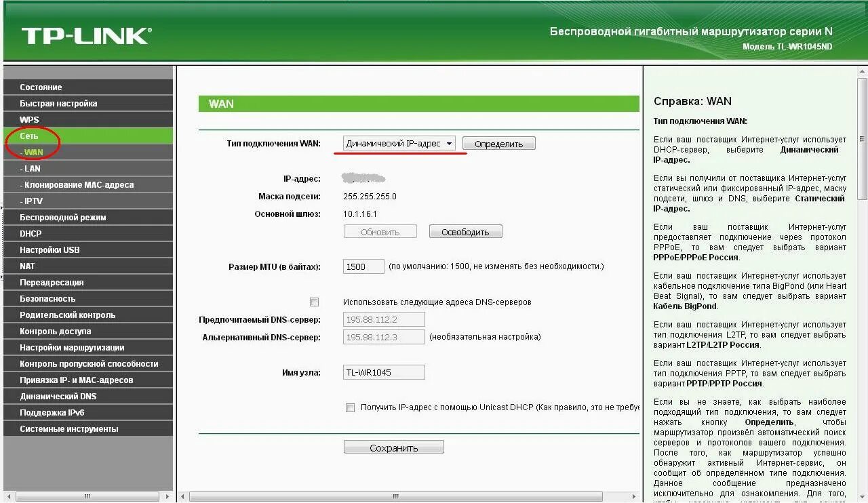The image size is (868, 503).
Task: Click the Имя узла host name field
Action: tap(384, 372)
